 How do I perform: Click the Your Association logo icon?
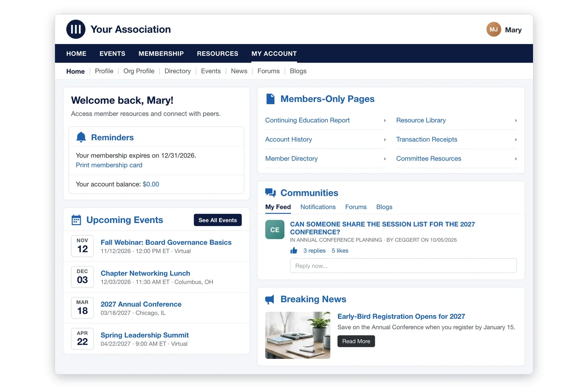[76, 29]
